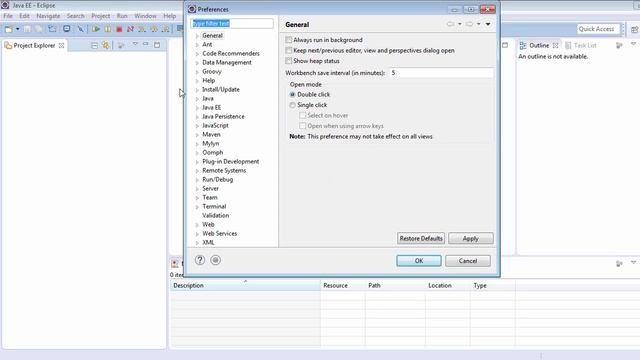The height and width of the screenshot is (360, 640).
Task: Click the Step Return debug icon
Action: 166,29
